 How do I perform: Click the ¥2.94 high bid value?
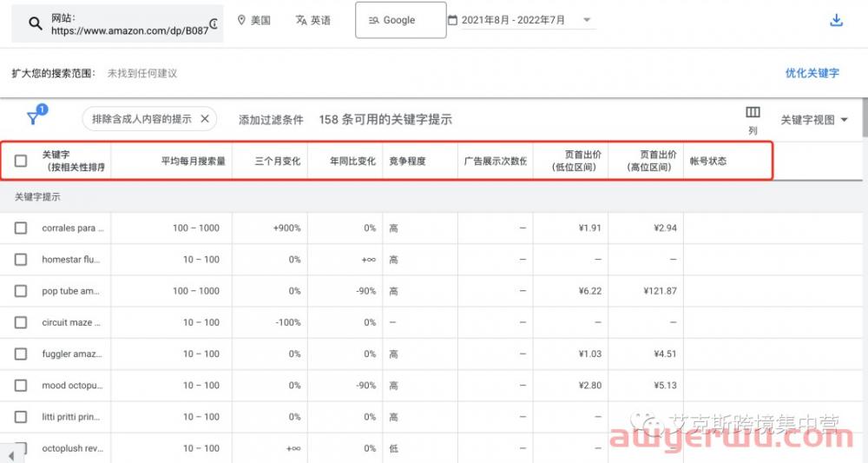coord(666,228)
